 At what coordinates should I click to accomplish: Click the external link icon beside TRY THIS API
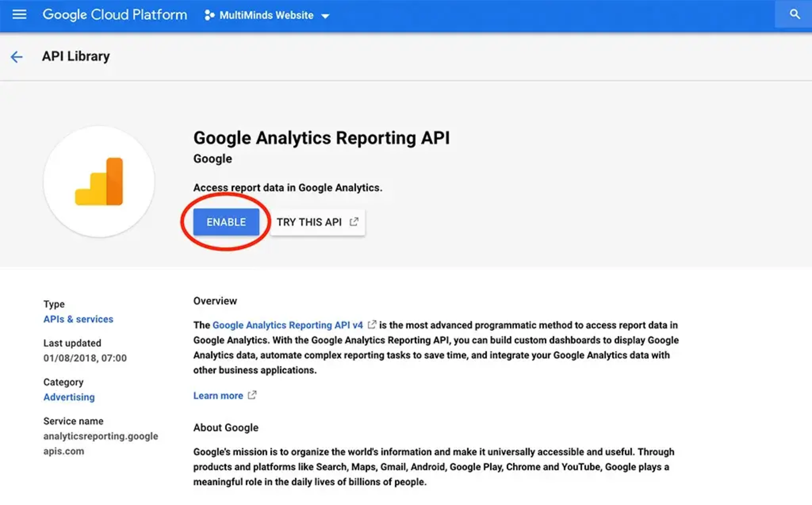pyautogui.click(x=354, y=221)
